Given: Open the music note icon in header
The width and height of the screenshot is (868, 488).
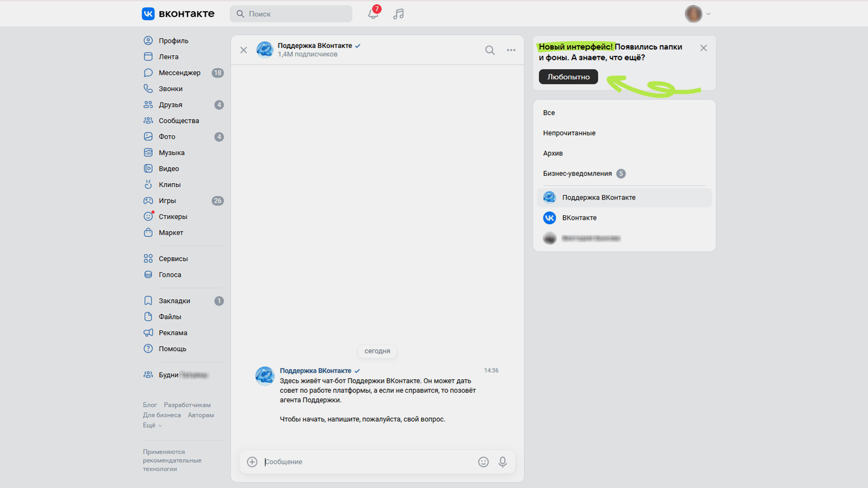Looking at the screenshot, I should (x=398, y=14).
